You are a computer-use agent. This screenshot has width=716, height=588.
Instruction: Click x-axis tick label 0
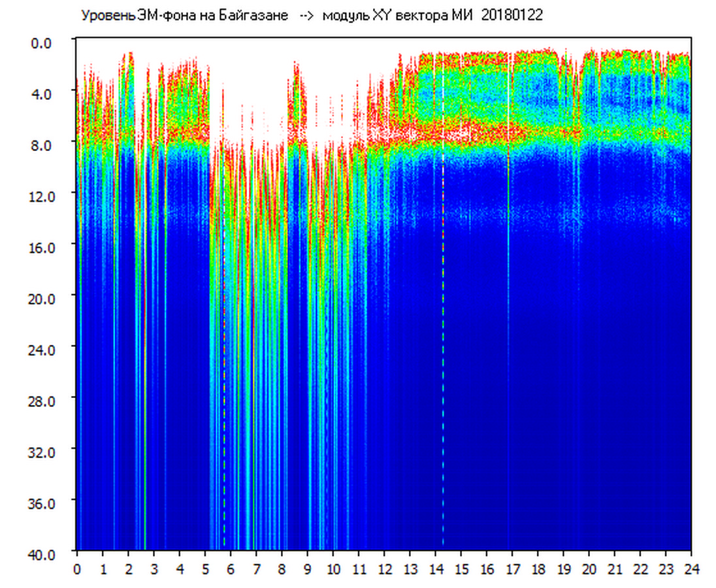77,568
